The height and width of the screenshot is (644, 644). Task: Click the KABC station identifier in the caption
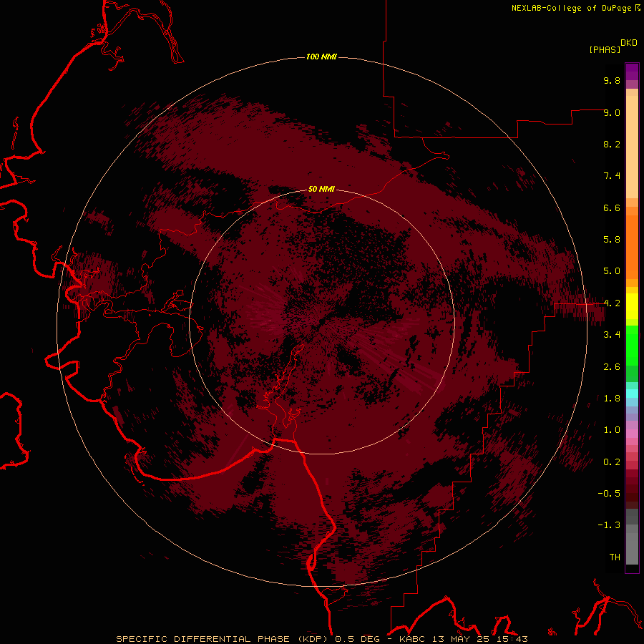click(412, 639)
